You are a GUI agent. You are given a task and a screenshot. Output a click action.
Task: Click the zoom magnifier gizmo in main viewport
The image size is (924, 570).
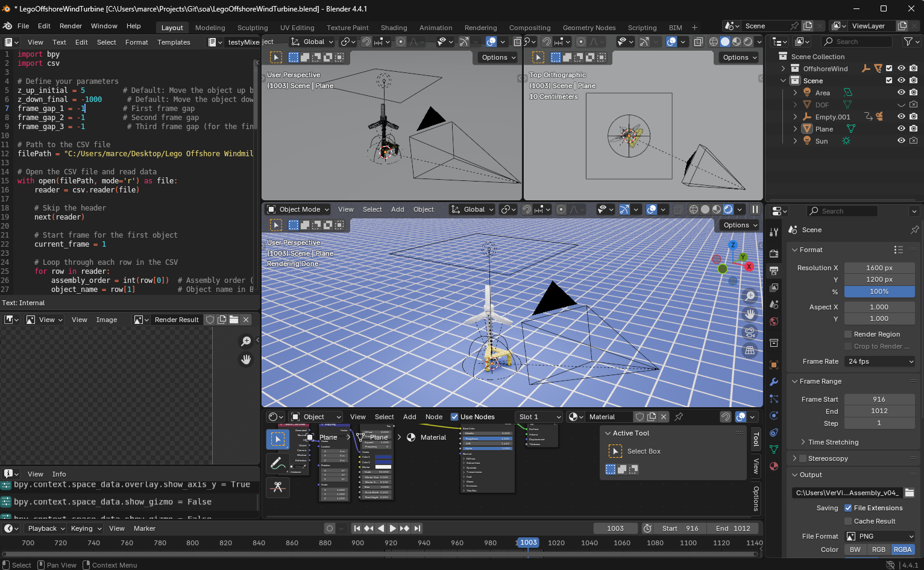tap(750, 296)
